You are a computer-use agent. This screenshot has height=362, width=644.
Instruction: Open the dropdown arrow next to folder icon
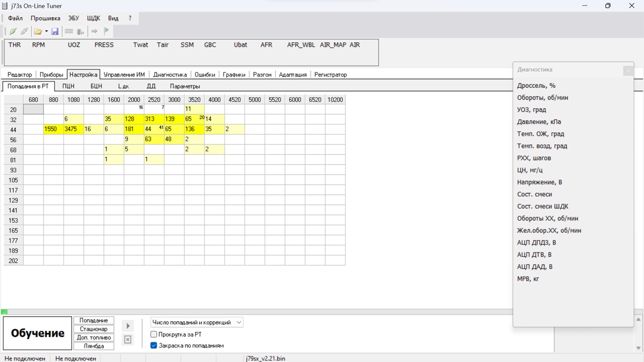tap(46, 31)
